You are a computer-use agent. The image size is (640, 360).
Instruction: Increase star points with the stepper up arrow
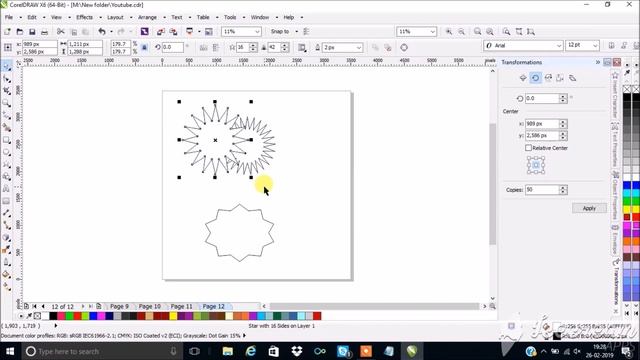(x=253, y=45)
